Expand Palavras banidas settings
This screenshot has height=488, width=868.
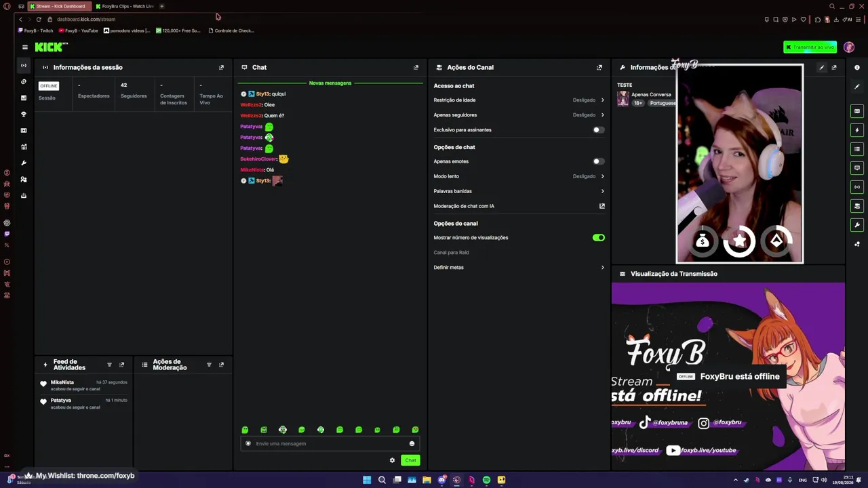pos(602,191)
